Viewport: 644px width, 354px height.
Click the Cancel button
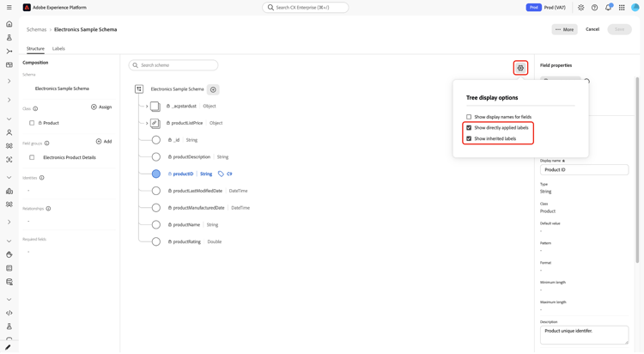(x=592, y=29)
